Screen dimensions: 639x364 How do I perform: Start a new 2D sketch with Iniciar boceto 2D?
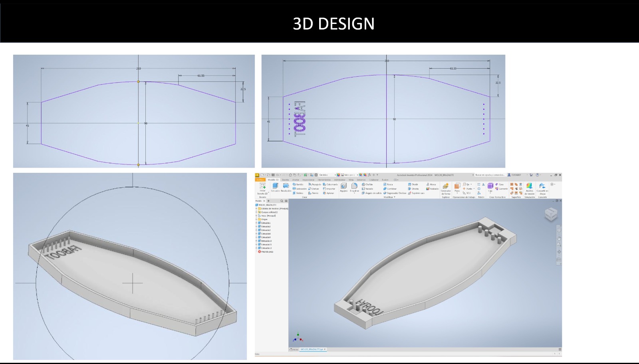[x=263, y=189]
